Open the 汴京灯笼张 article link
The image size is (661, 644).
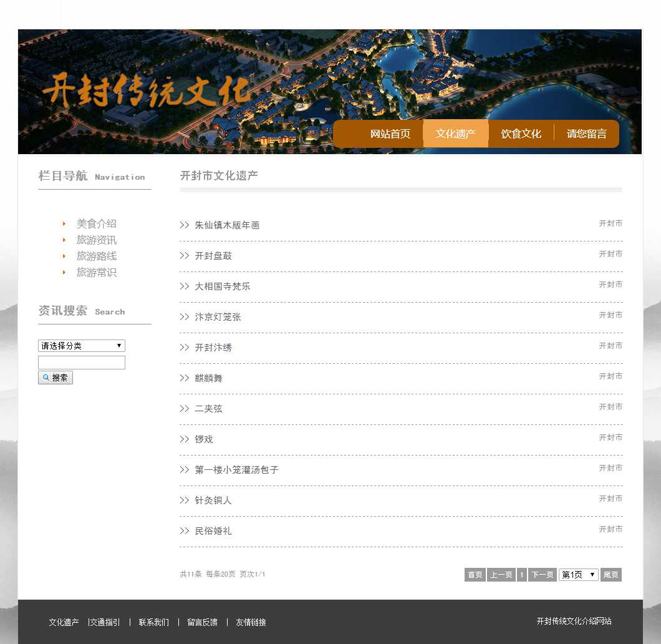point(218,317)
